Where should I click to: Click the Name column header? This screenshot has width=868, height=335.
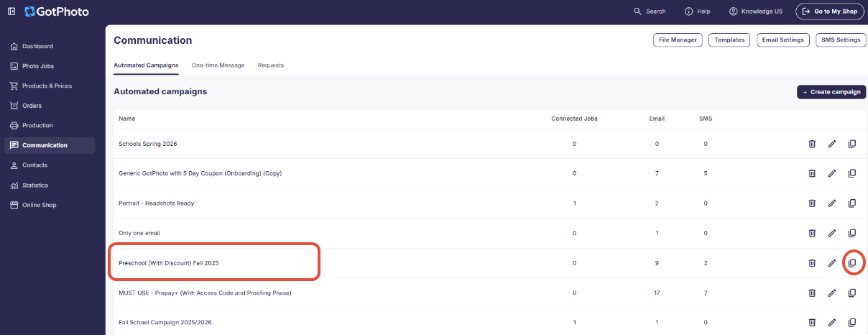point(126,119)
